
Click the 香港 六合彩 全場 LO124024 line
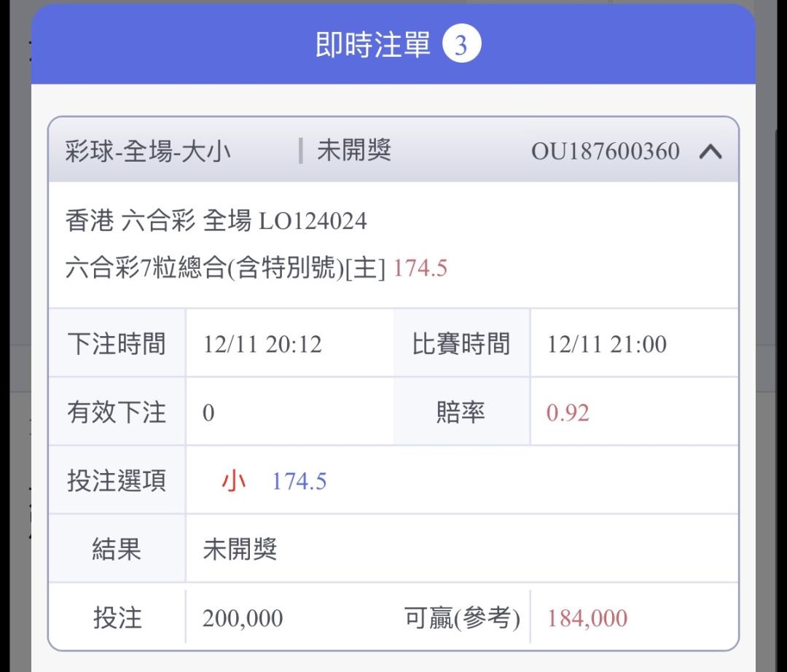(216, 221)
